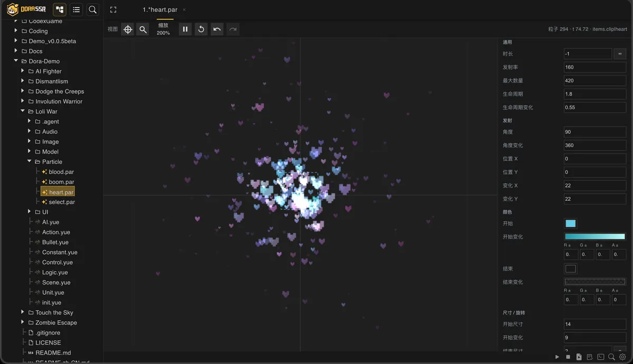Click the 生命周期 field showing 1.8
Screen dimensions: 633x364
pos(595,94)
